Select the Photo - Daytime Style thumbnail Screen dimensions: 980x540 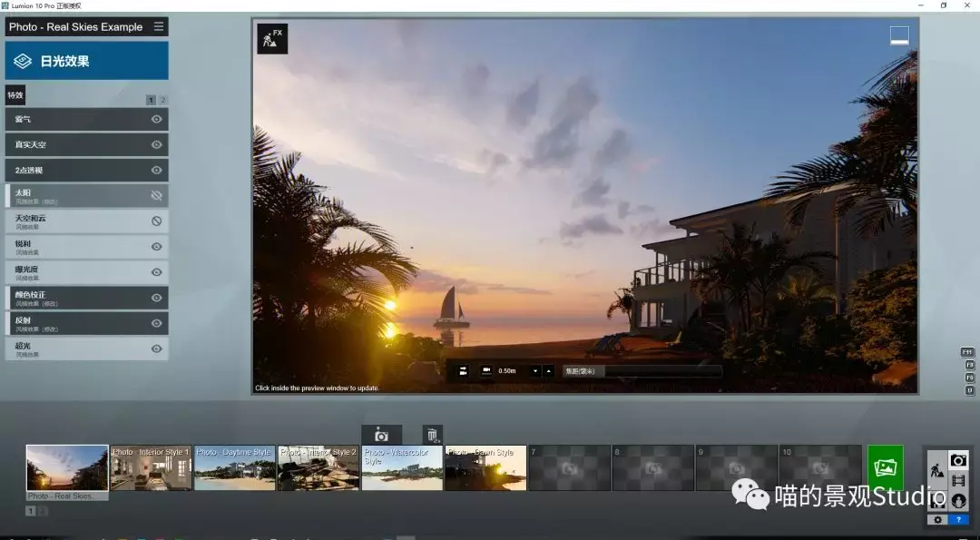235,467
